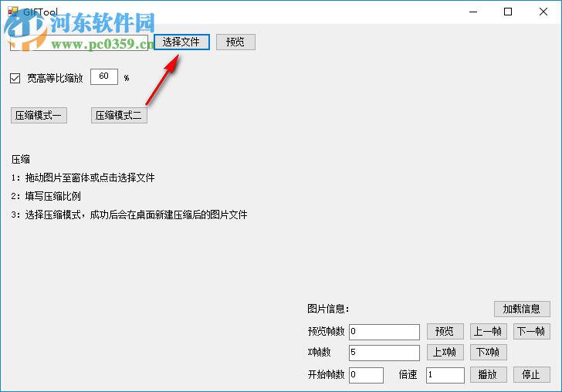Click the 下X帧 button

[488, 352]
